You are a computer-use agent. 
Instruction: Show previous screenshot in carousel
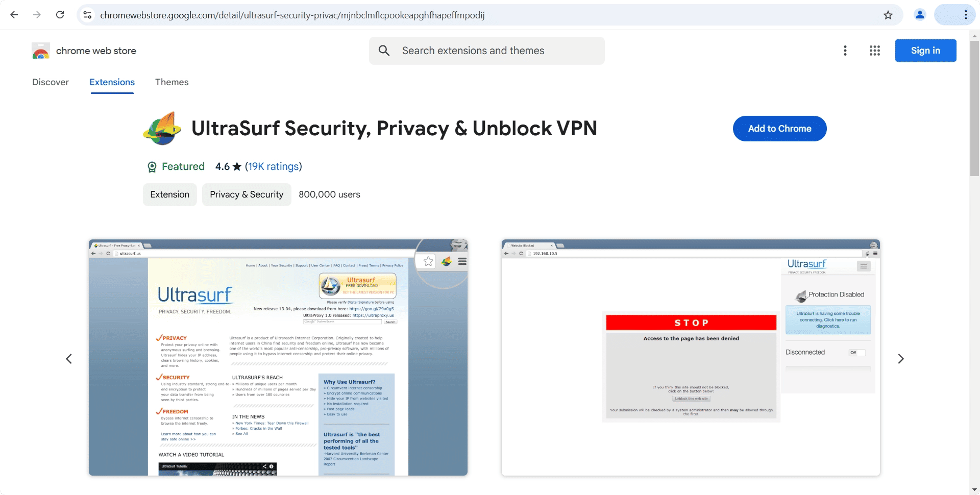(x=69, y=359)
